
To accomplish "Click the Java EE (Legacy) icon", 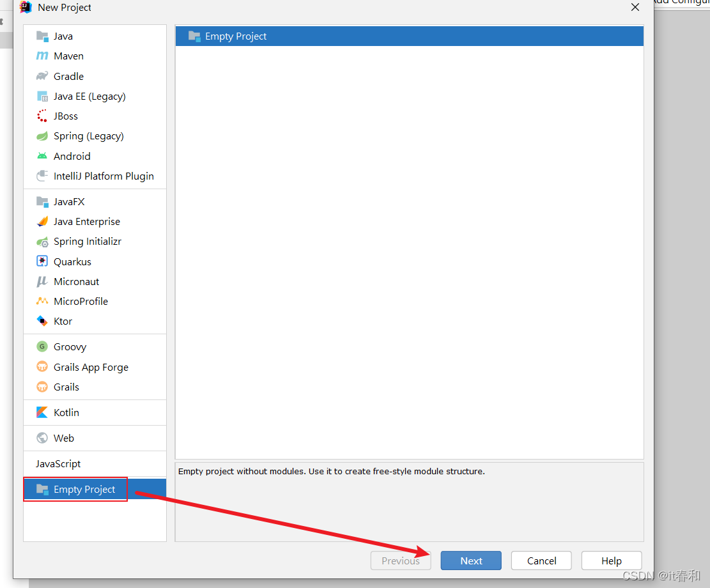I will click(42, 96).
